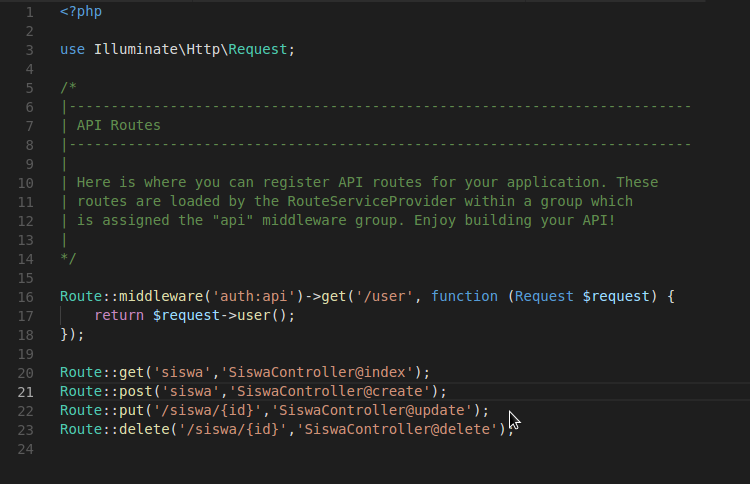Click the '/siswa/{id}' string on line 22

(207, 410)
